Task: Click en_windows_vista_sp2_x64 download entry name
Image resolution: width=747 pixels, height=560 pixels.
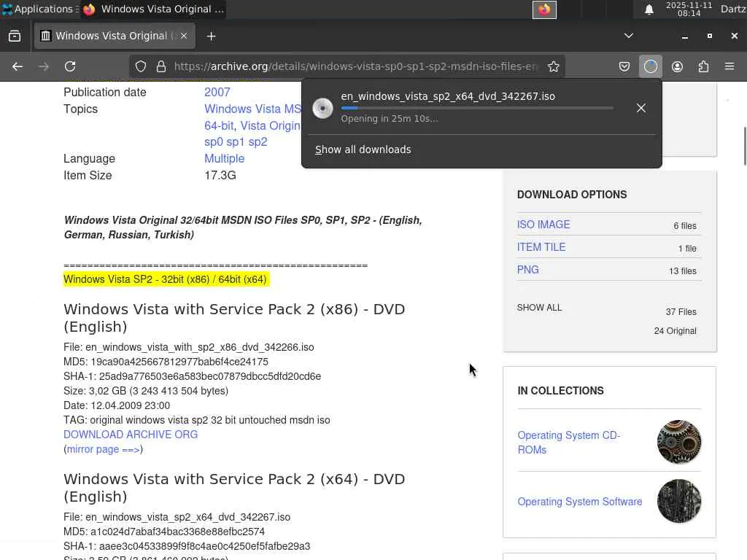Action: 448,96
